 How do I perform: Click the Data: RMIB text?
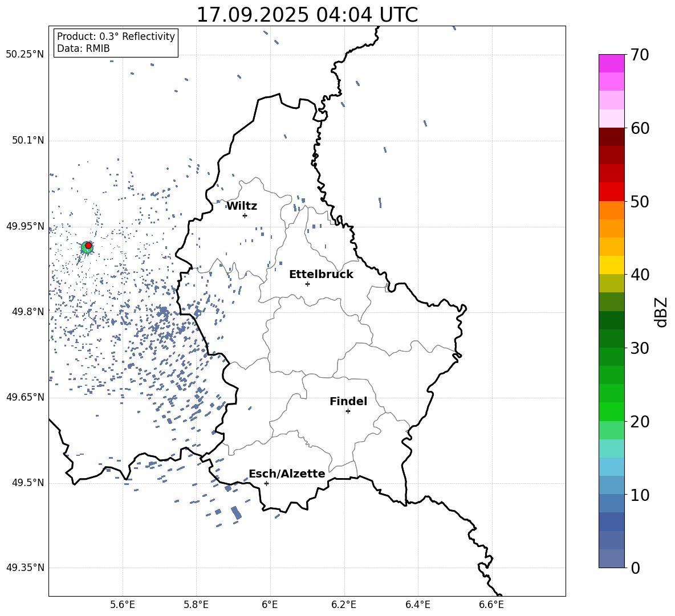coord(83,48)
